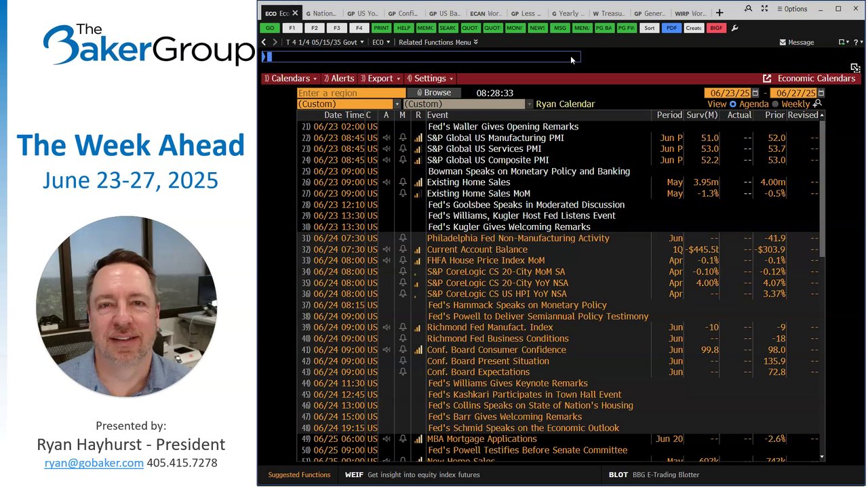Open the Settings menu dropdown
The image size is (868, 488).
(430, 79)
